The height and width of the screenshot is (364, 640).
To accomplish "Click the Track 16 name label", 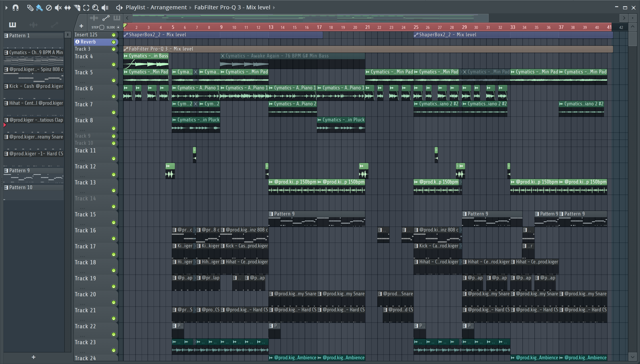I will point(85,231).
